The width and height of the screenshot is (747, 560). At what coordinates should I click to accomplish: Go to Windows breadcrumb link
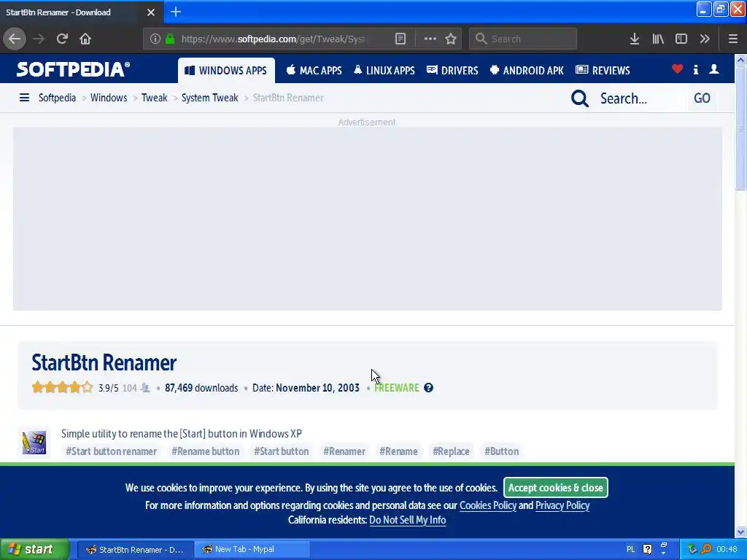109,98
